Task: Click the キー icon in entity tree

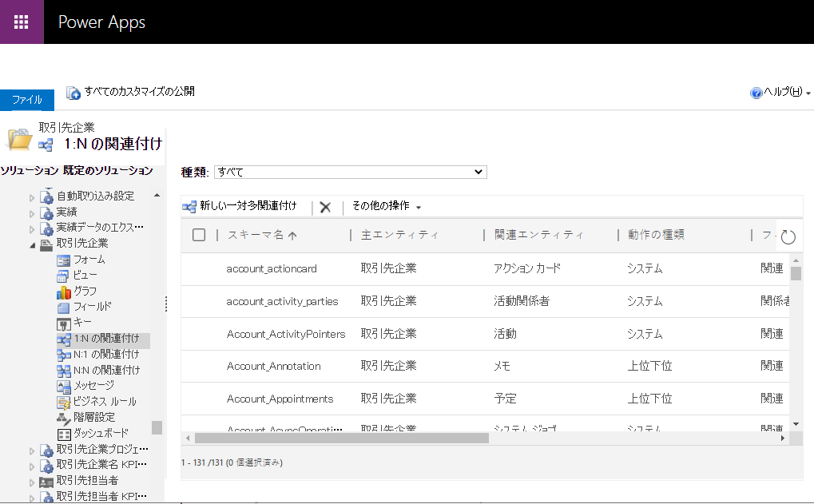Action: 64,323
